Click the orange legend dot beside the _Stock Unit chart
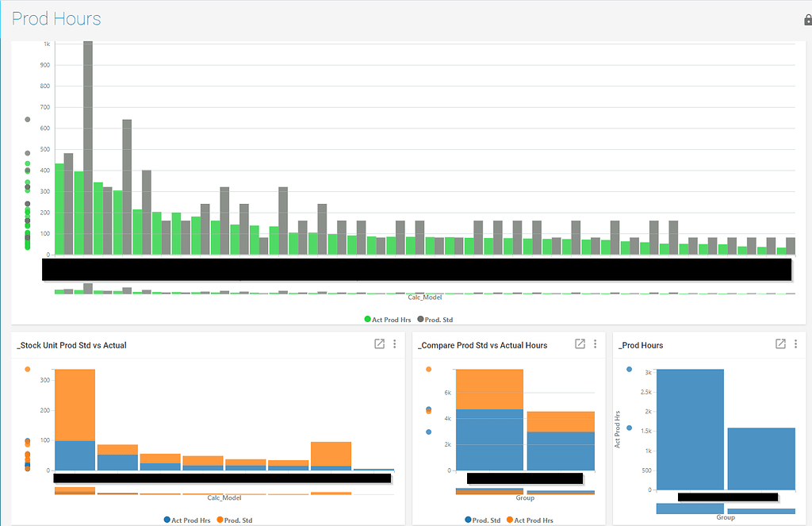The image size is (812, 526). [28, 368]
